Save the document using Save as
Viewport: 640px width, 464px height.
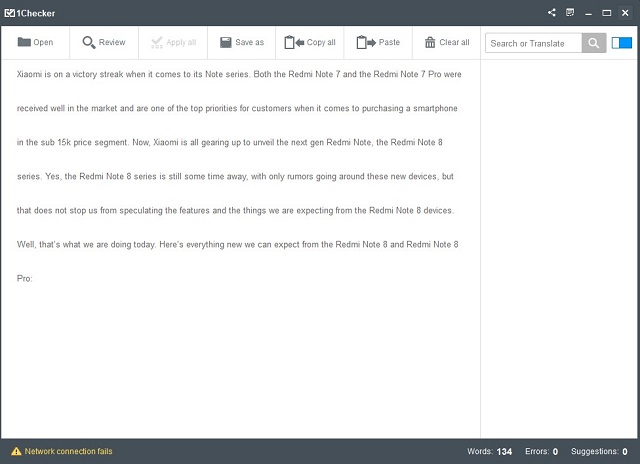point(242,42)
